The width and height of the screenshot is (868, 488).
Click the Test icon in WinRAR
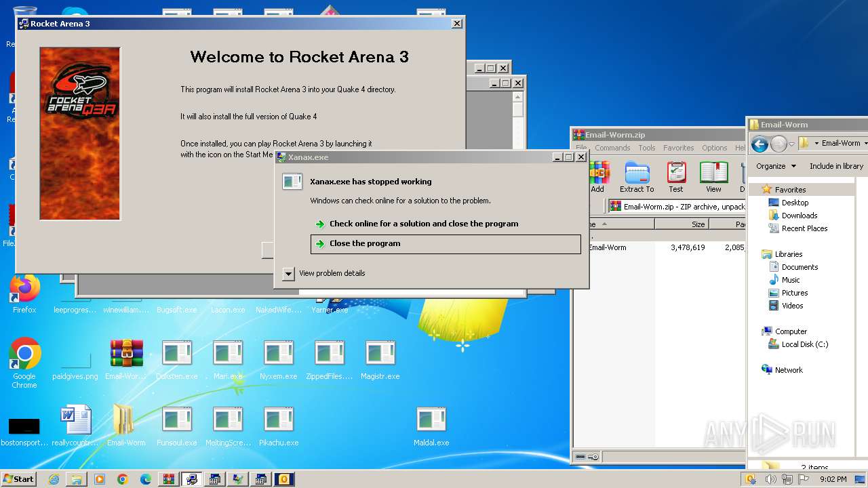tap(676, 178)
